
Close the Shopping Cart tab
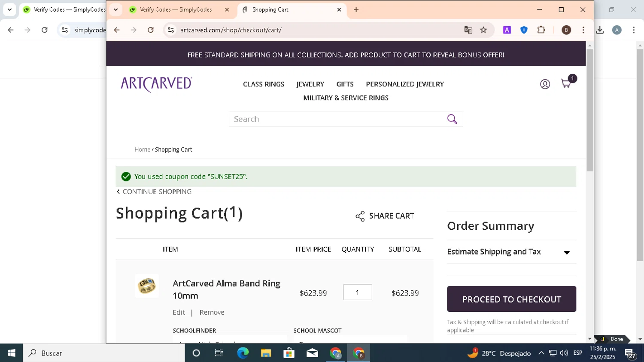coord(339,9)
